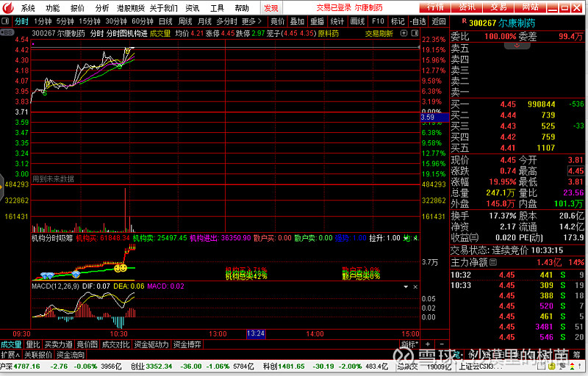Select the 成交对比 bottom tab
Viewport: 588px width, 376px height.
(x=115, y=344)
